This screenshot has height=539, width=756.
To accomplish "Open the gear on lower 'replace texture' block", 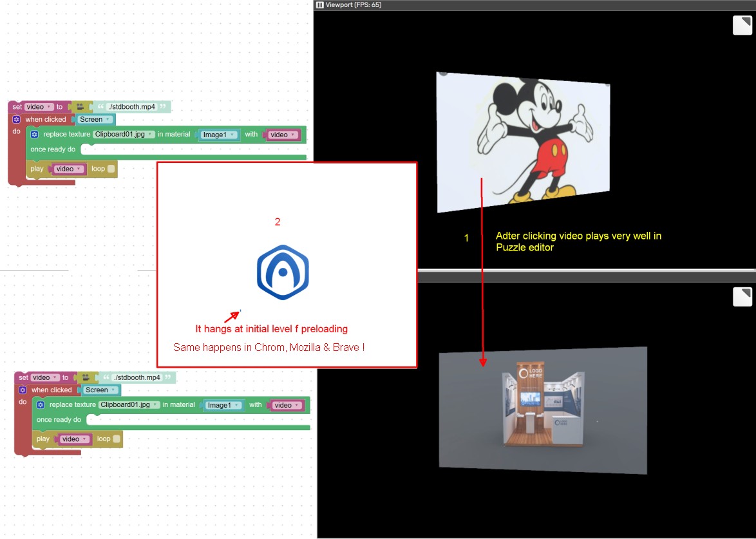I will [x=41, y=405].
